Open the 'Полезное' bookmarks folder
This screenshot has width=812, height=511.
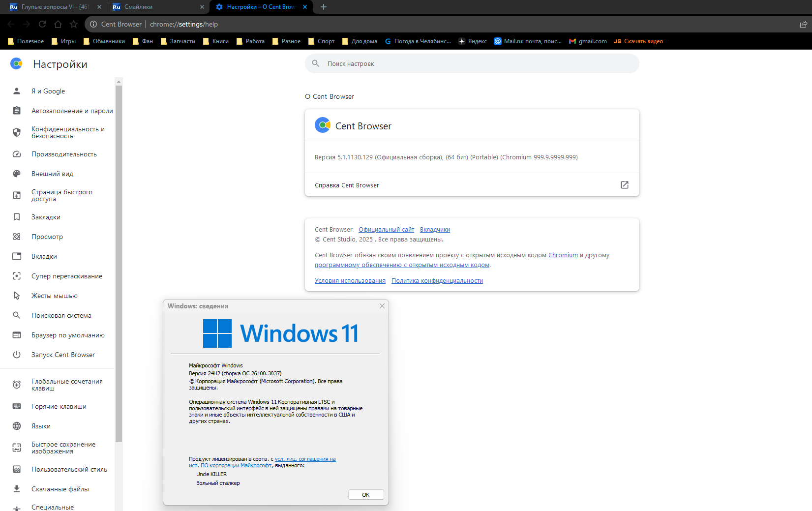(x=26, y=41)
